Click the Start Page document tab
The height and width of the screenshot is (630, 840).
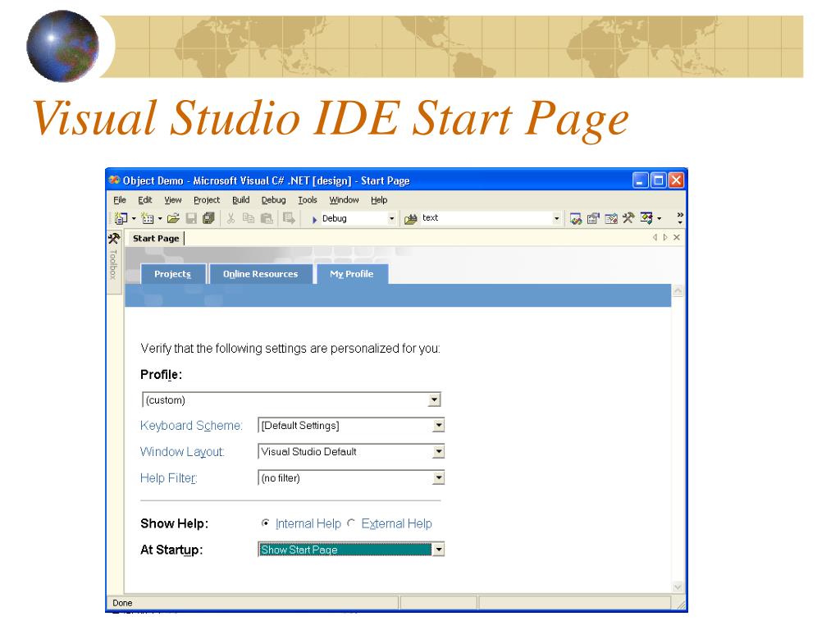tap(155, 239)
